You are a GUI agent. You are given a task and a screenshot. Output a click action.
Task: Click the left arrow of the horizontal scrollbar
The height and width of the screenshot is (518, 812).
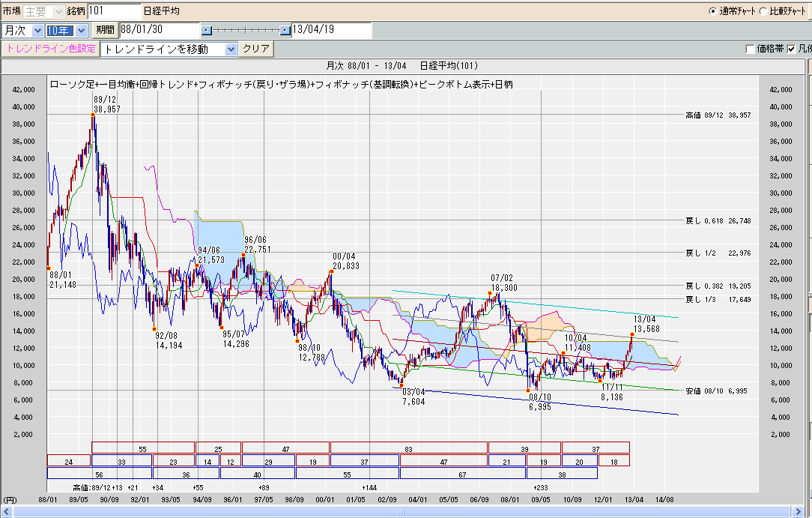[7, 512]
